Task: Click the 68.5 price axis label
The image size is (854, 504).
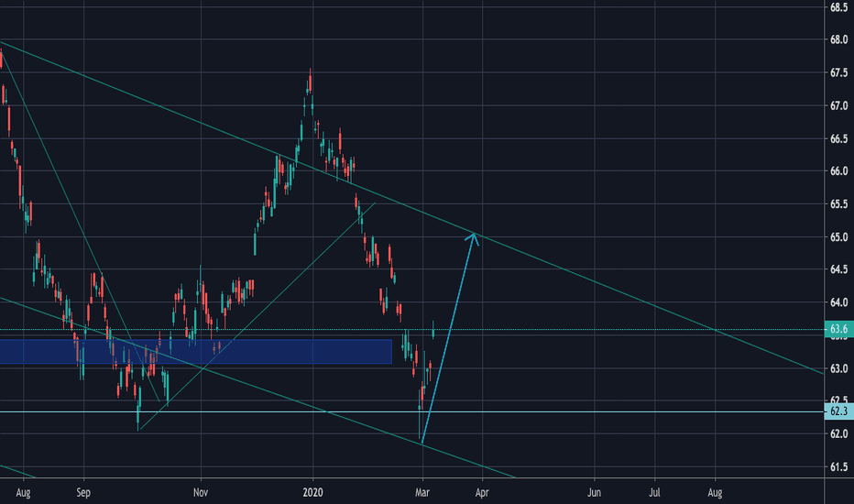Action: click(x=838, y=6)
